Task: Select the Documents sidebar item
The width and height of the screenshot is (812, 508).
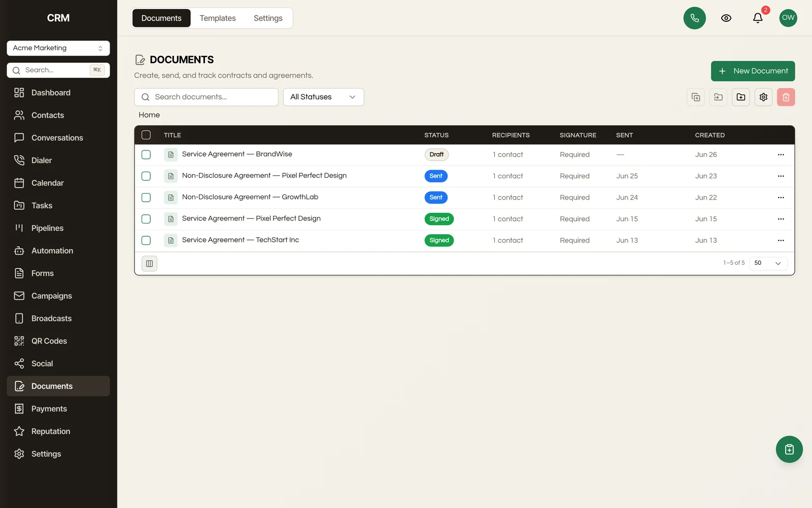Action: coord(58,386)
